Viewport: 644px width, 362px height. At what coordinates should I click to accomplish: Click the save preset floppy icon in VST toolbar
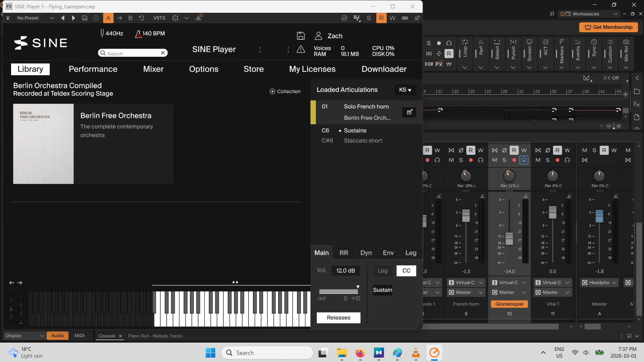click(x=85, y=18)
